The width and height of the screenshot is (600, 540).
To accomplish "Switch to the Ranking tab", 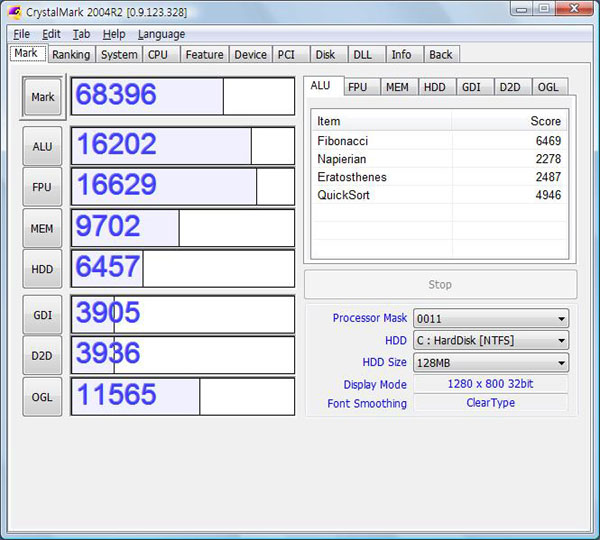I will click(x=71, y=54).
